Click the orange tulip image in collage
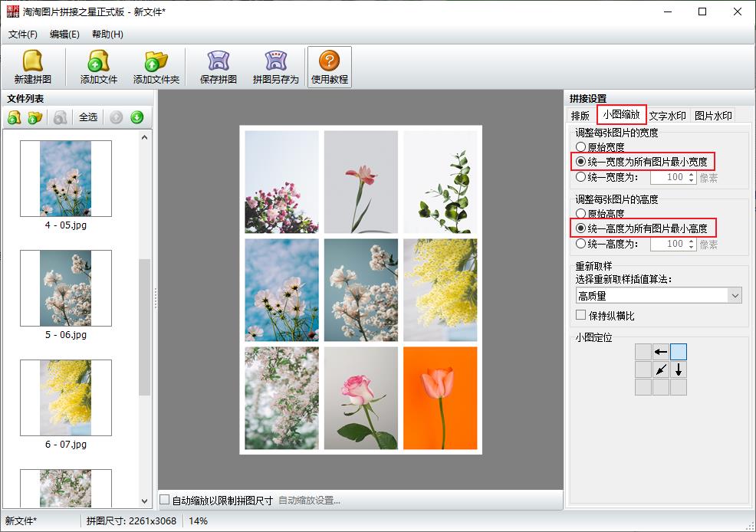Viewport: 756px width, 532px height. 440,398
